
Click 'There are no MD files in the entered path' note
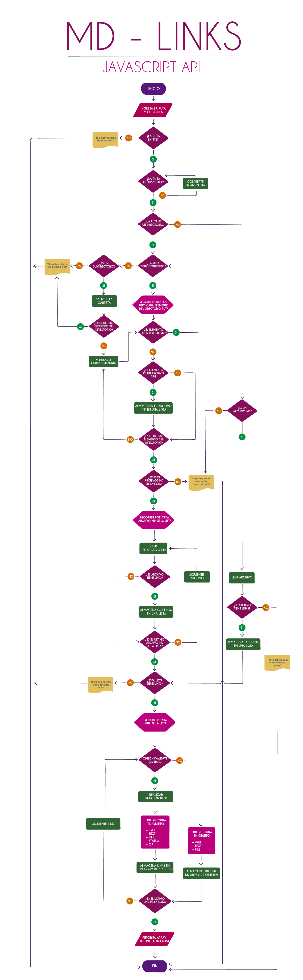pyautogui.click(x=201, y=483)
